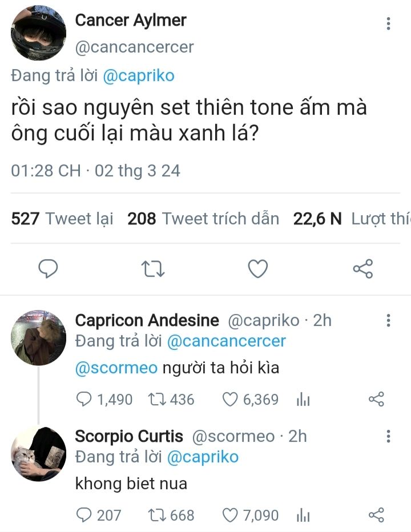View the 527 Tweet lại list
Screen dimensions: 411x532
(x=63, y=219)
